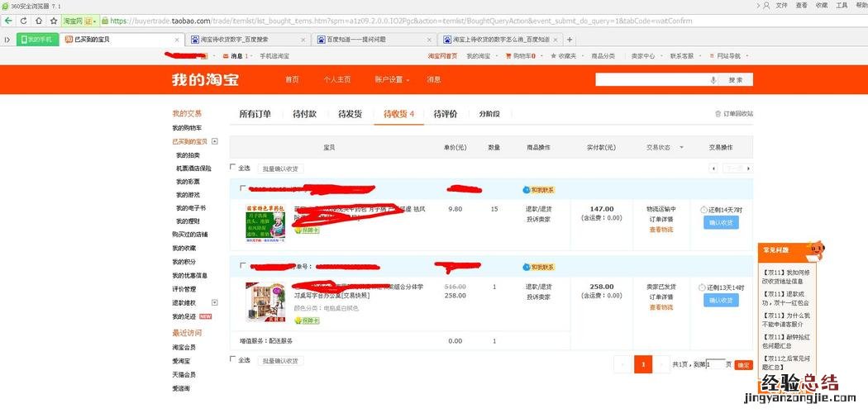
Task: Click the browser back arrow button
Action: pos(7,21)
